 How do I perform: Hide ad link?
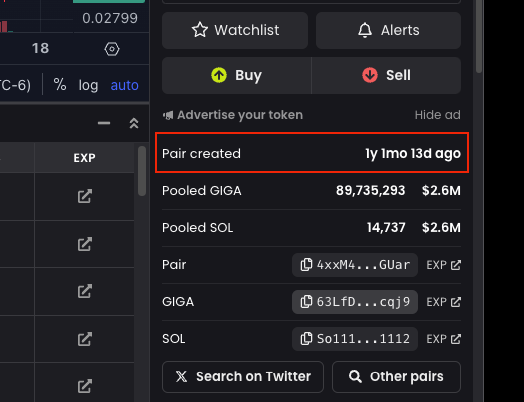(x=437, y=115)
